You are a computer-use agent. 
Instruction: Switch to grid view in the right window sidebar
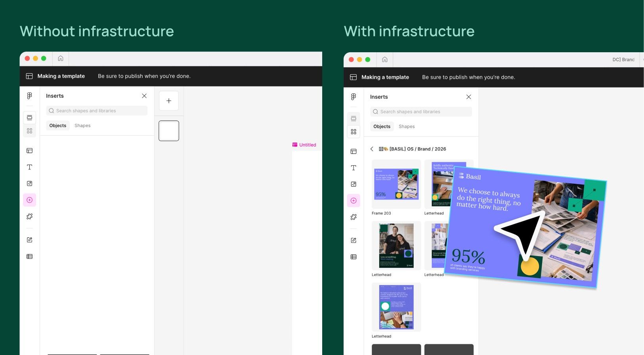pyautogui.click(x=354, y=132)
